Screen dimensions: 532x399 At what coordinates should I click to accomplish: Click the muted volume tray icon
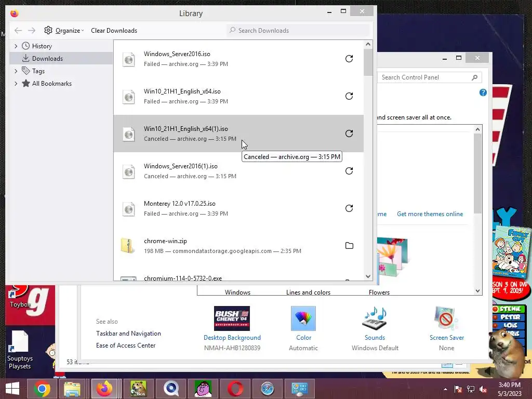(x=483, y=389)
